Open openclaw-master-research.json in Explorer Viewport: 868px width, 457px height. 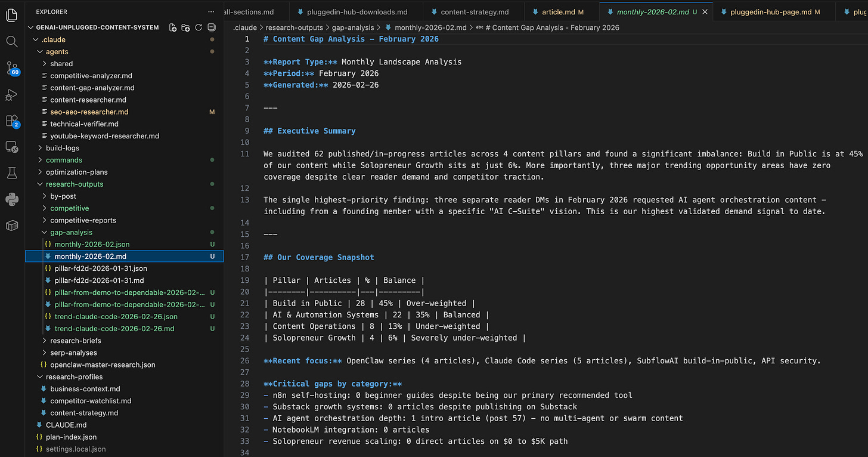[x=103, y=365]
